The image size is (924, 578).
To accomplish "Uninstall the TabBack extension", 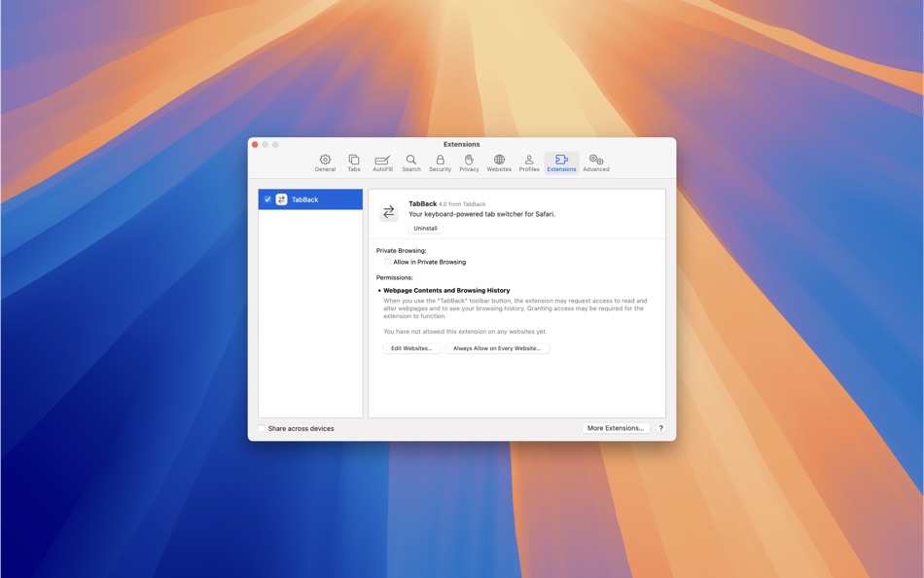I will 425,229.
